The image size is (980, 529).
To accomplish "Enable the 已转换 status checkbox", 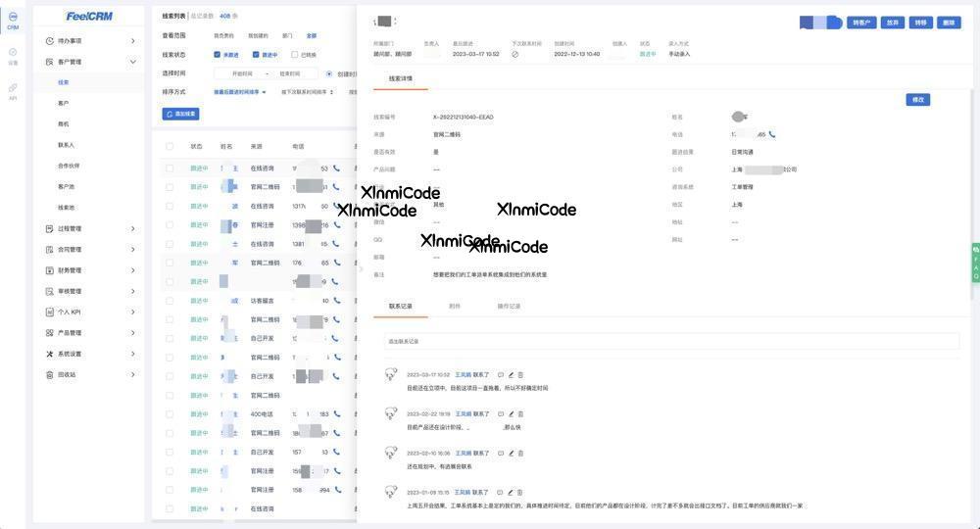I will (294, 55).
